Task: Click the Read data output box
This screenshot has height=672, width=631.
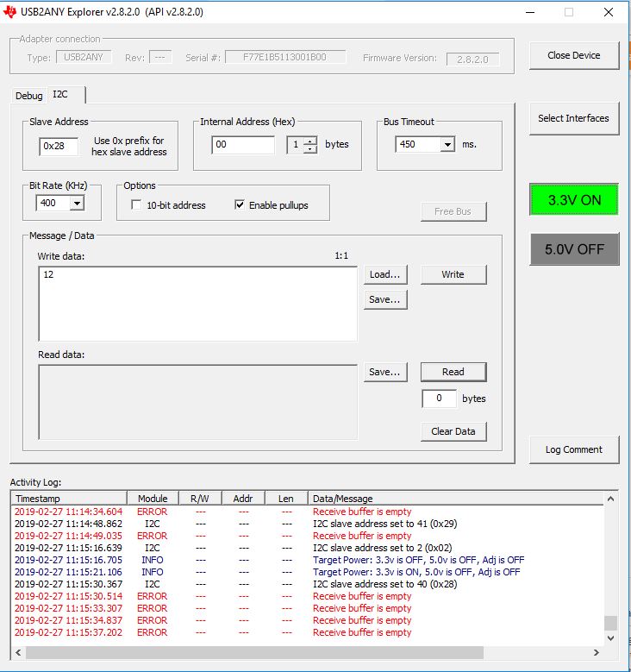Action: click(x=197, y=402)
